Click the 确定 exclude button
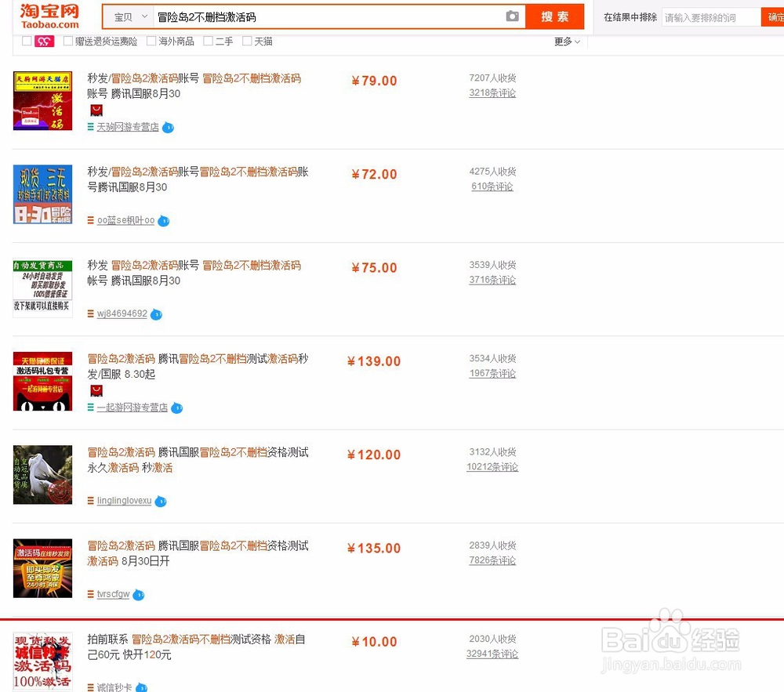Screen dimensions: 784x692 point(772,17)
